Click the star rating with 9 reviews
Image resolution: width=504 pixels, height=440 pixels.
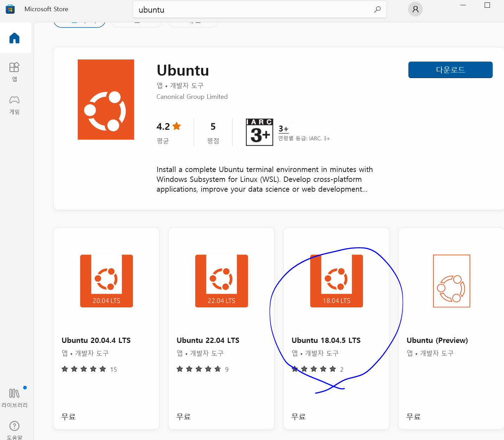point(203,369)
